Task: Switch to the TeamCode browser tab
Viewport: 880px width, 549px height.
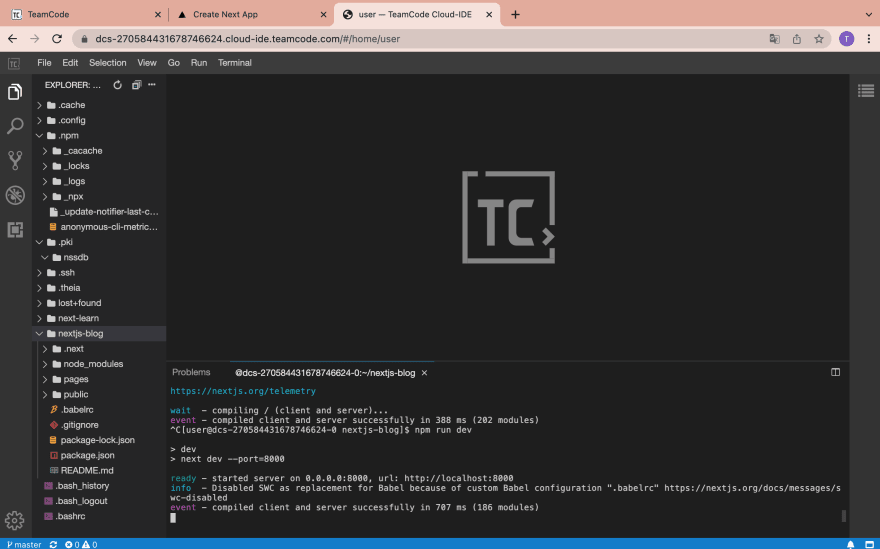Action: [x=84, y=15]
